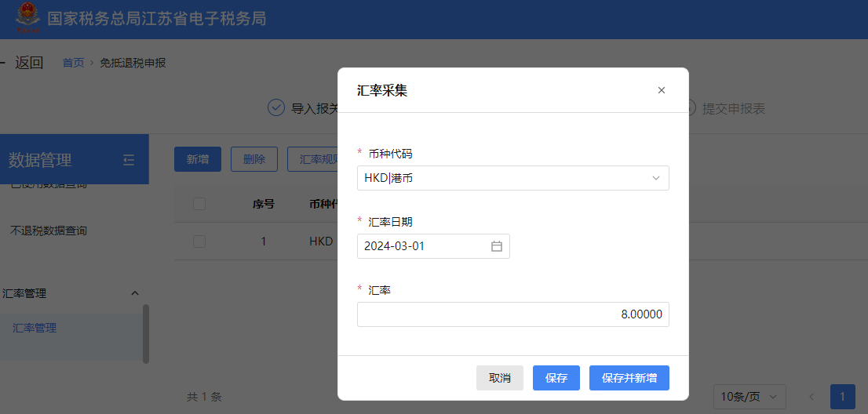
Task: Check the checkbox for row 1 HKD
Action: pyautogui.click(x=199, y=241)
